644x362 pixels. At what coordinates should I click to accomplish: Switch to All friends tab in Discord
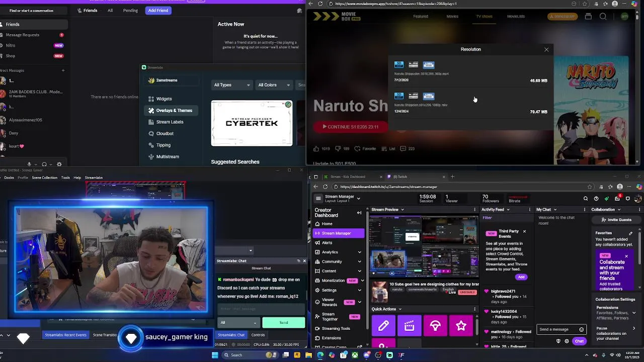click(110, 11)
